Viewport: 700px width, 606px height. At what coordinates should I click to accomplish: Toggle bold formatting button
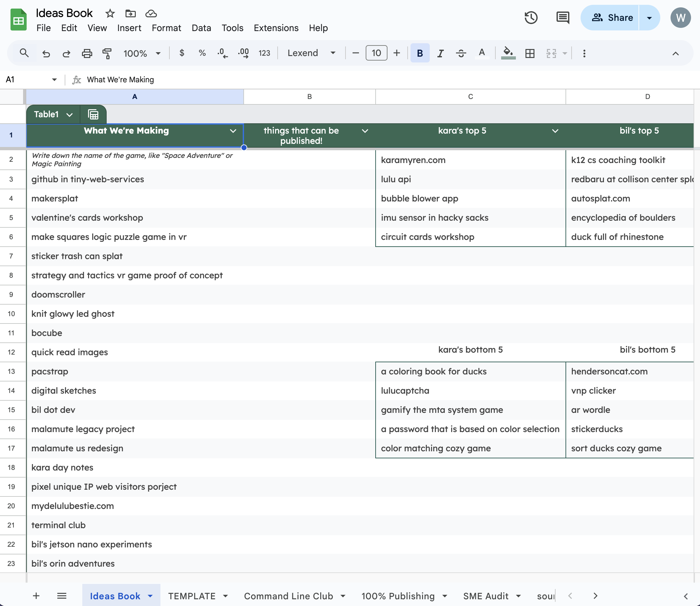click(419, 53)
